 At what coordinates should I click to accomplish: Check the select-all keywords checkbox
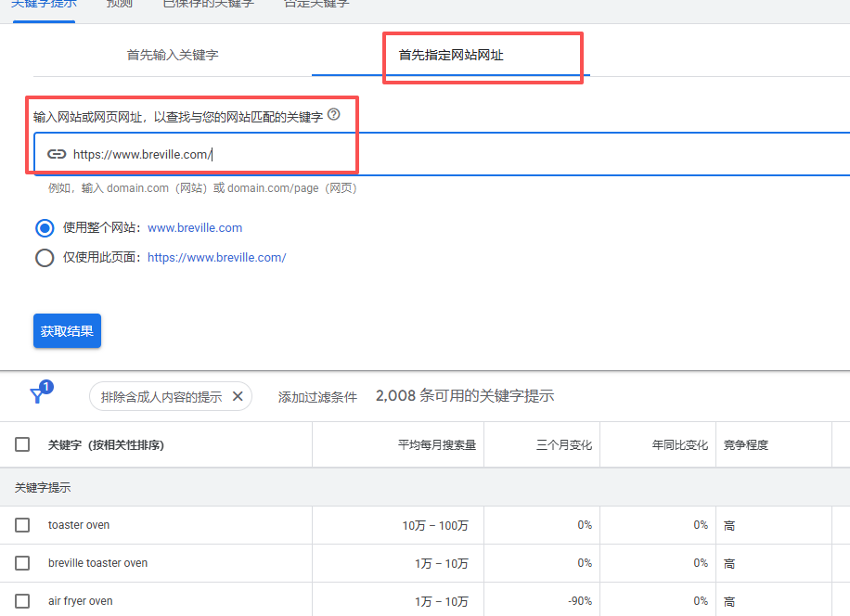click(22, 444)
